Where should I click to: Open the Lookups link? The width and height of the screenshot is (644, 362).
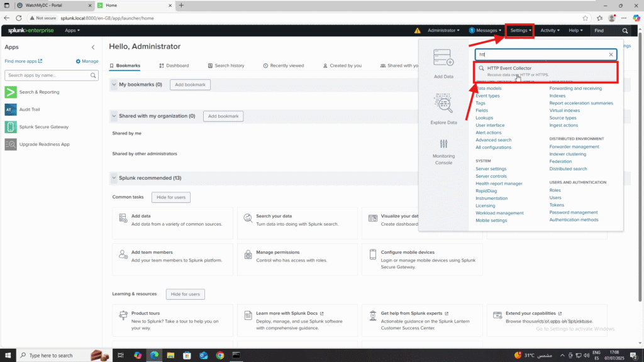pyautogui.click(x=484, y=118)
